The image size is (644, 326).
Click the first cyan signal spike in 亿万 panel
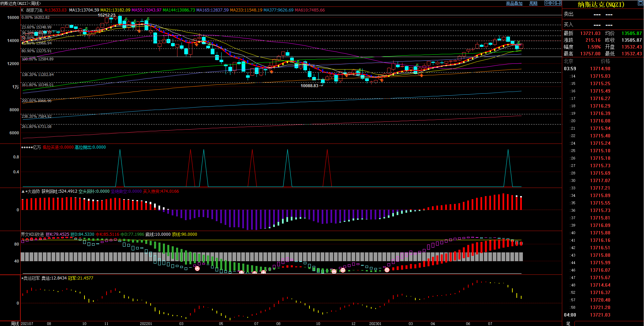120,150
